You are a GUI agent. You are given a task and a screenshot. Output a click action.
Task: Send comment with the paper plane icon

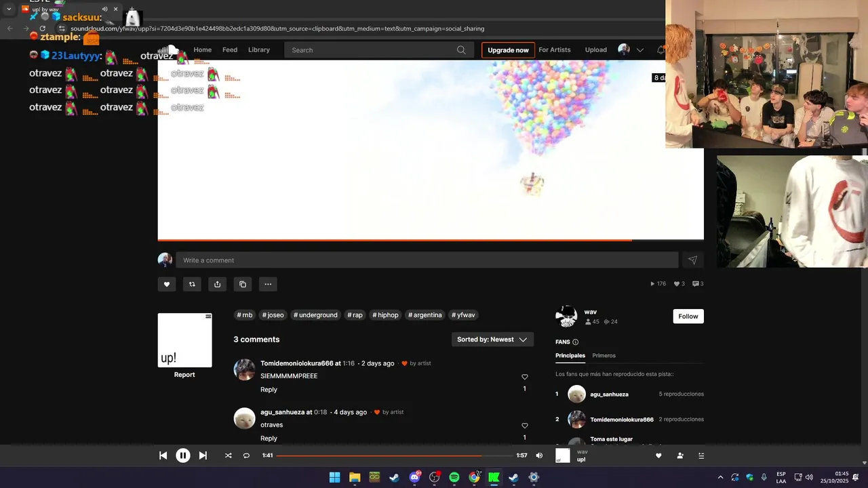pos(692,260)
